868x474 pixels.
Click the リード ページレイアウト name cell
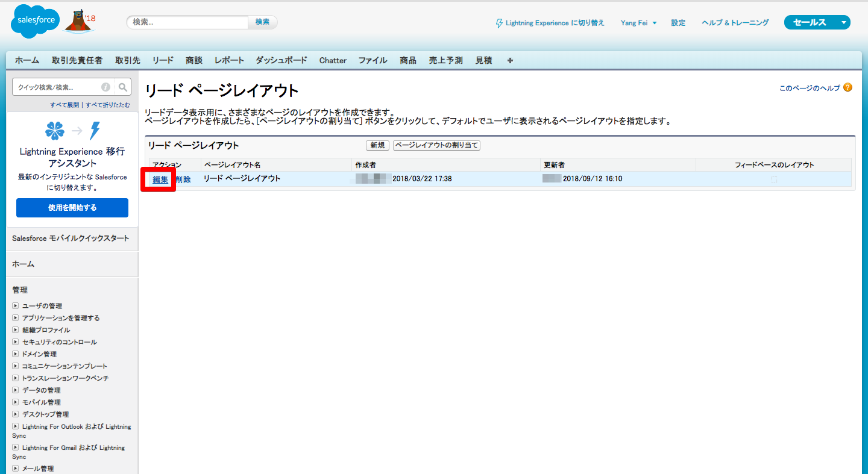click(242, 179)
